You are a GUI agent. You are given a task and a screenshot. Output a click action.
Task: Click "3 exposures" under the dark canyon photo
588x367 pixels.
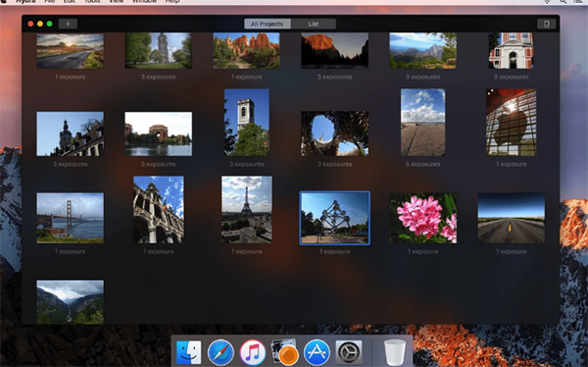pos(334,77)
